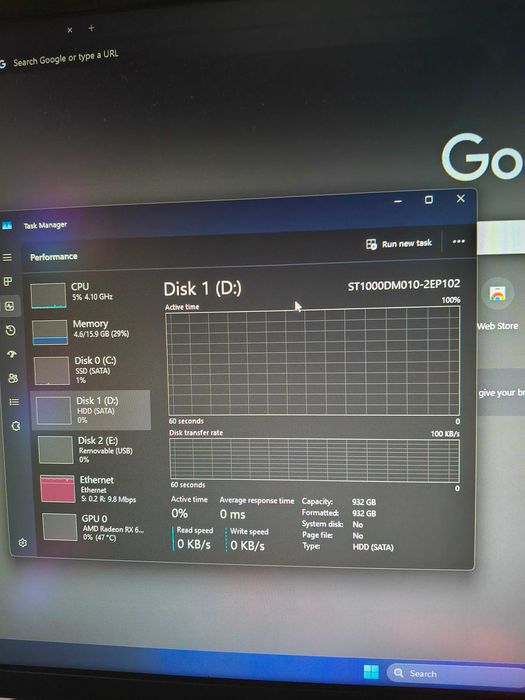
Task: Select the Ethernet performance item
Action: (x=96, y=489)
